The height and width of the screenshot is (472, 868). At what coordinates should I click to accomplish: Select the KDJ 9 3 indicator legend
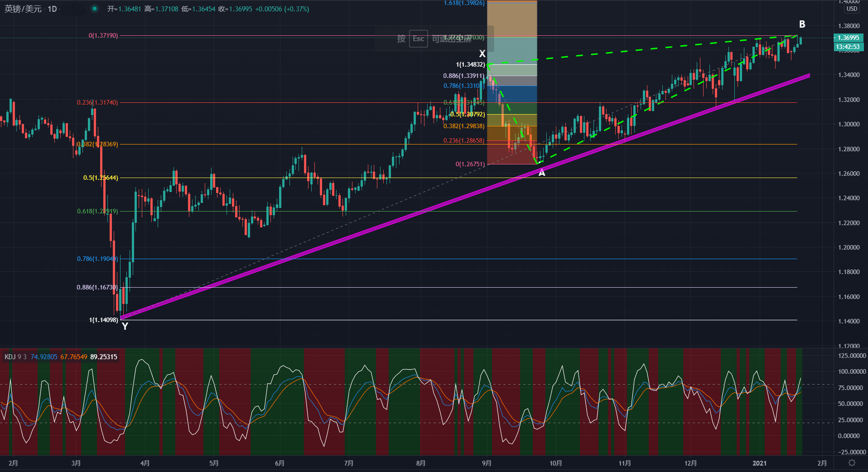coord(16,357)
